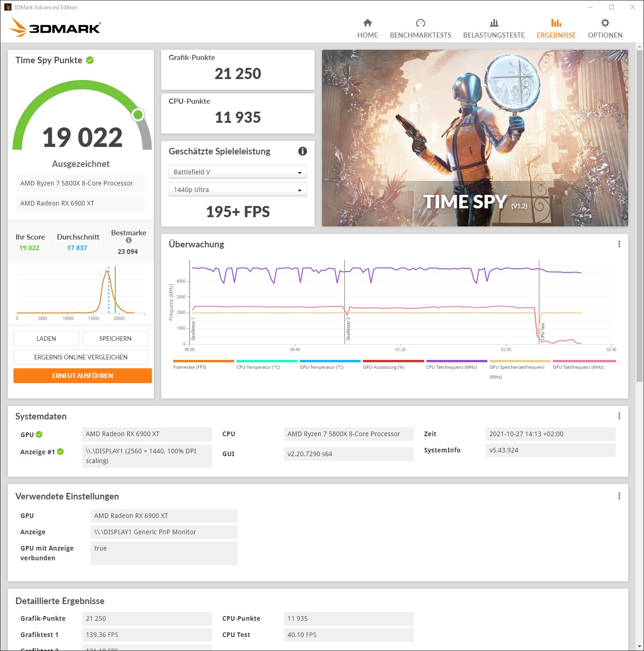Click the CPU Test marker in chart

point(542,331)
